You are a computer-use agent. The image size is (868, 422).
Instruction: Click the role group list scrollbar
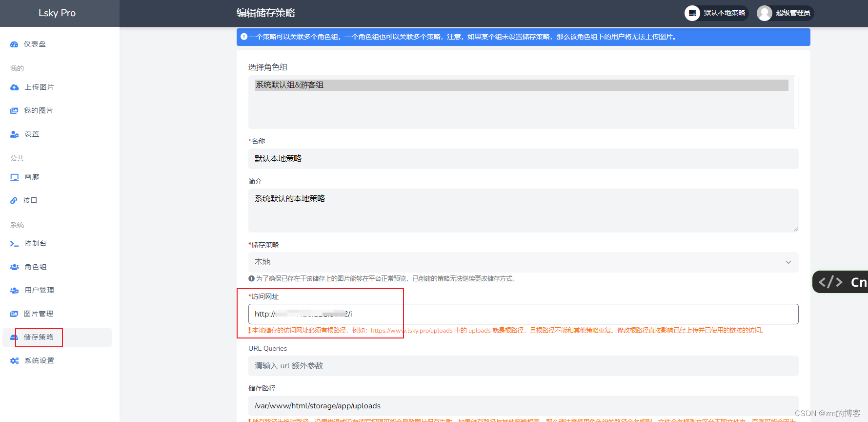[796, 102]
